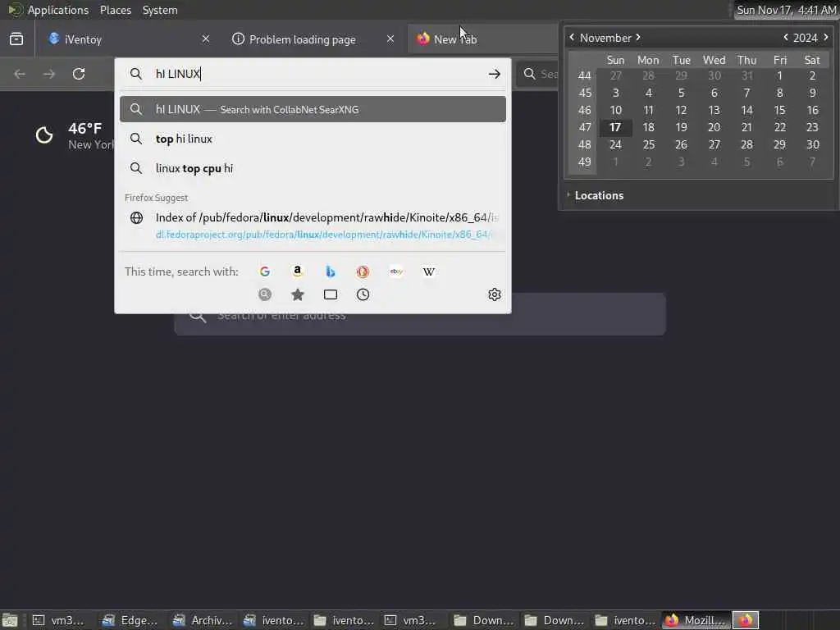Viewport: 840px width, 630px height.
Task: Reload the current page
Action: coord(79,74)
